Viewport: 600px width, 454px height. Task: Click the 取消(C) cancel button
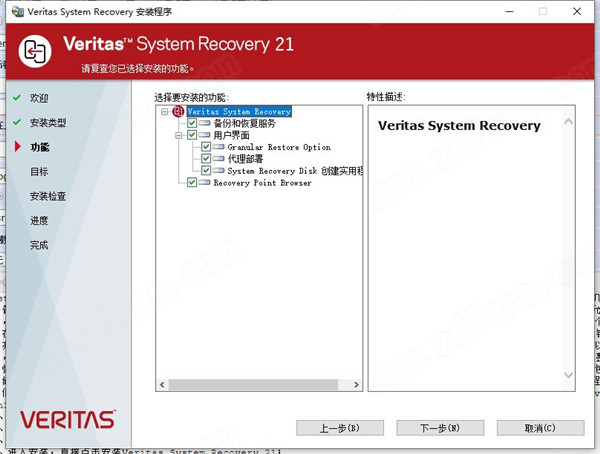click(x=540, y=428)
